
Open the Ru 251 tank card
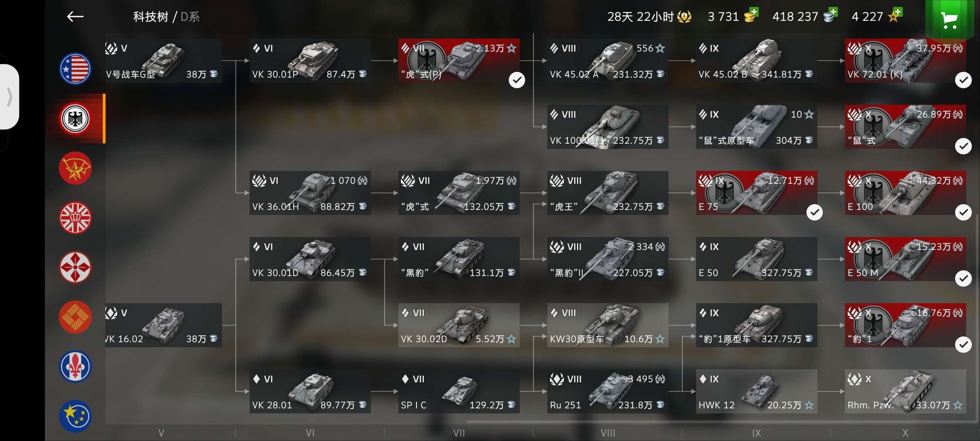[608, 391]
